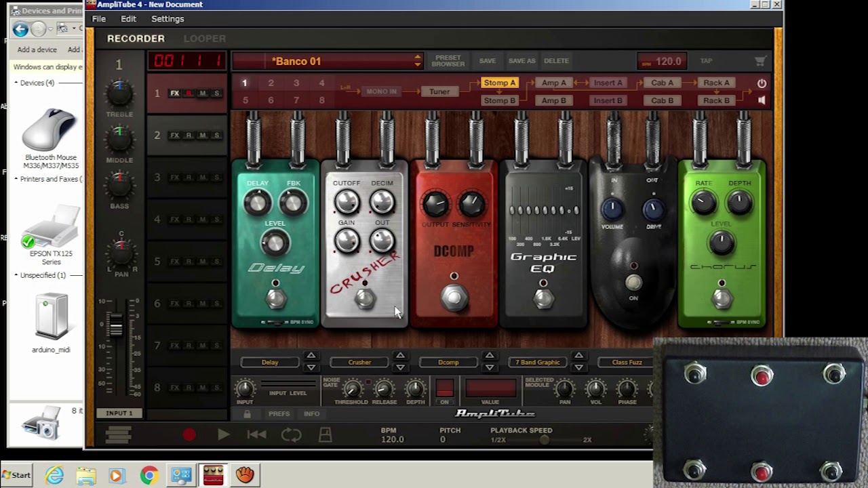The image size is (868, 488).
Task: Open the Edit menu
Action: (129, 19)
